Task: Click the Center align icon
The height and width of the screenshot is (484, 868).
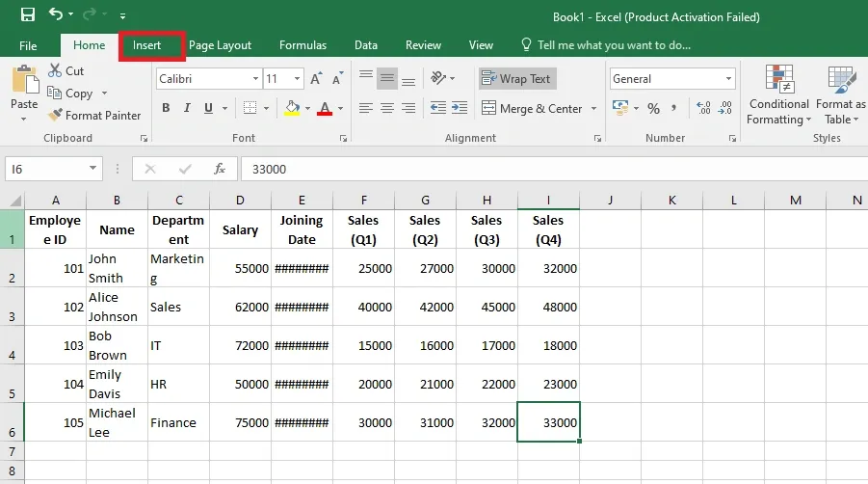Action: point(386,109)
